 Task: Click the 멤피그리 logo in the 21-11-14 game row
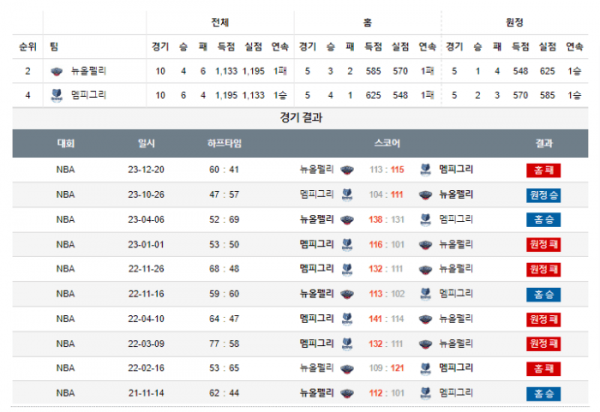pyautogui.click(x=425, y=393)
